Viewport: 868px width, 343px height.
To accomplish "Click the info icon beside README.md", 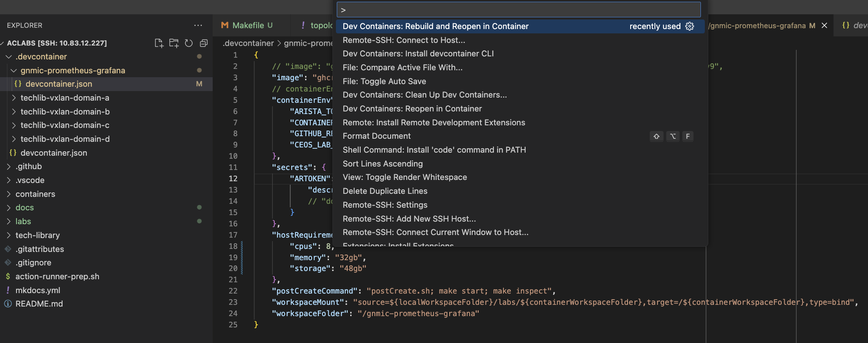I will [8, 304].
